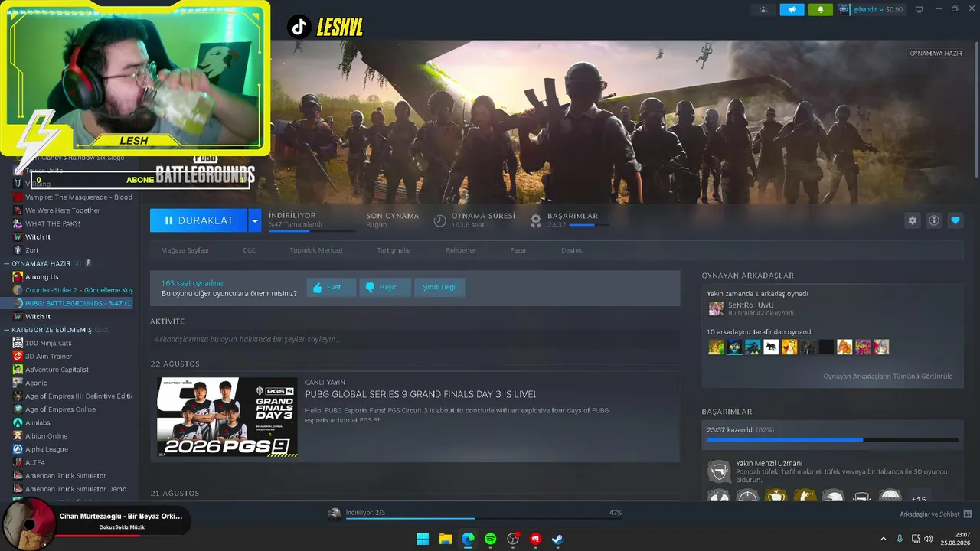This screenshot has height=551, width=980.
Task: Open the Destek tab
Action: click(x=572, y=250)
